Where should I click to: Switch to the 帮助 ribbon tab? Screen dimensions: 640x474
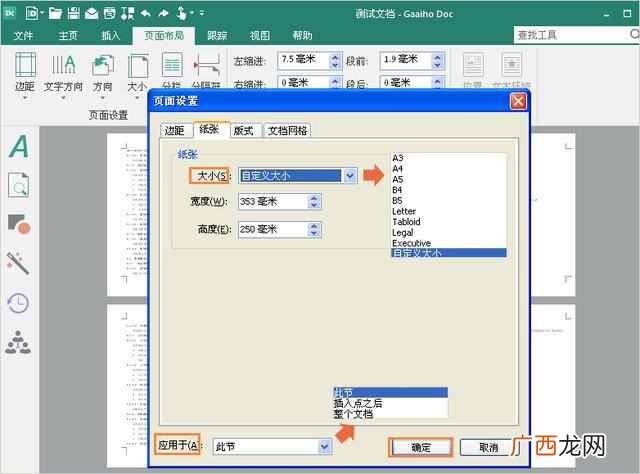[302, 36]
